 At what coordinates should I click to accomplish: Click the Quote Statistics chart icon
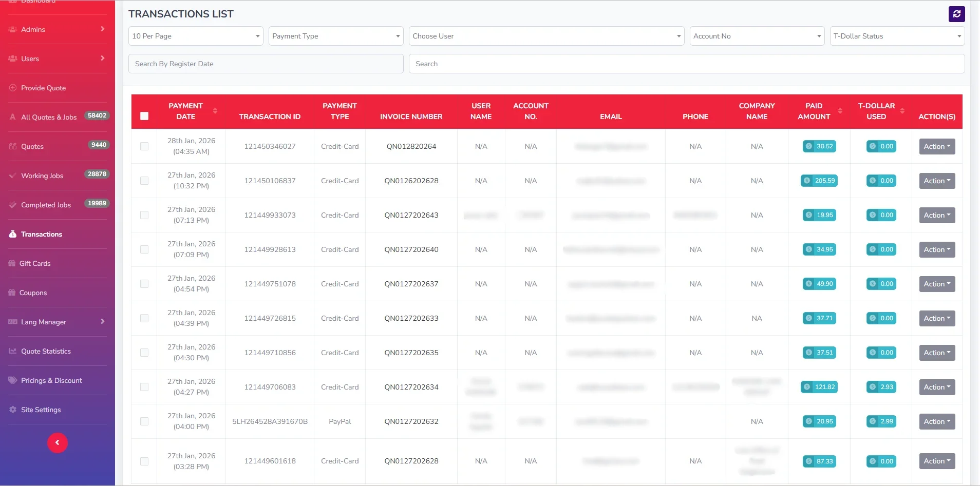[x=13, y=351]
